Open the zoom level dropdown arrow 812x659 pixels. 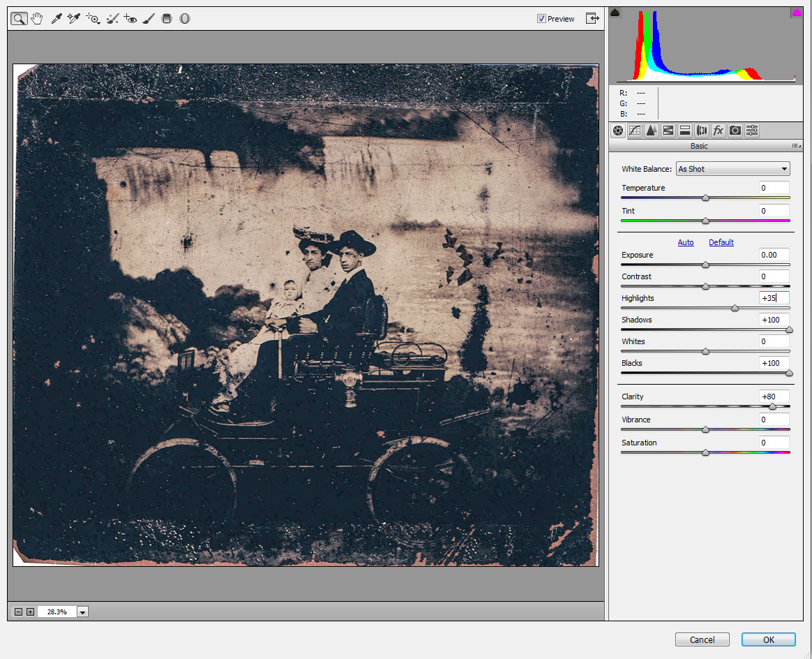coord(83,612)
